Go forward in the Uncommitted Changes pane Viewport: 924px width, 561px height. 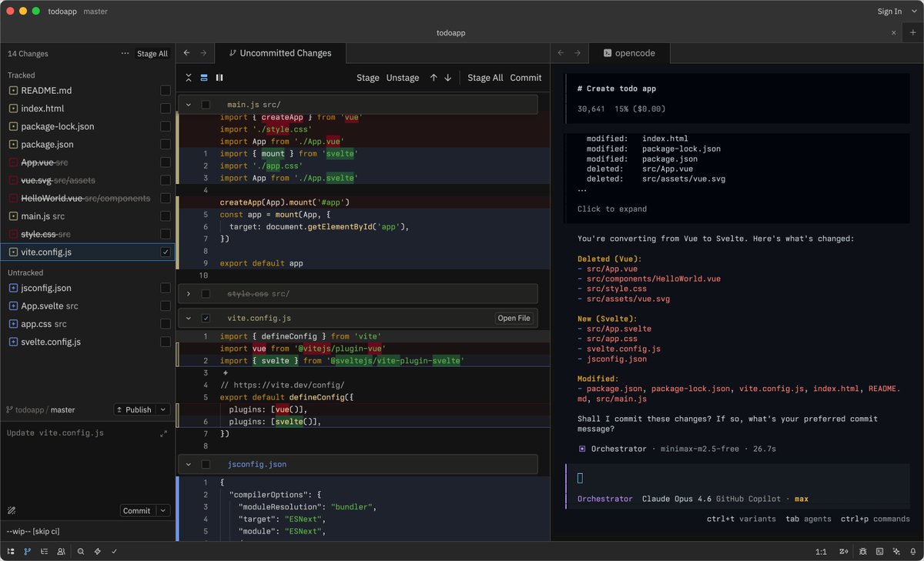[203, 53]
